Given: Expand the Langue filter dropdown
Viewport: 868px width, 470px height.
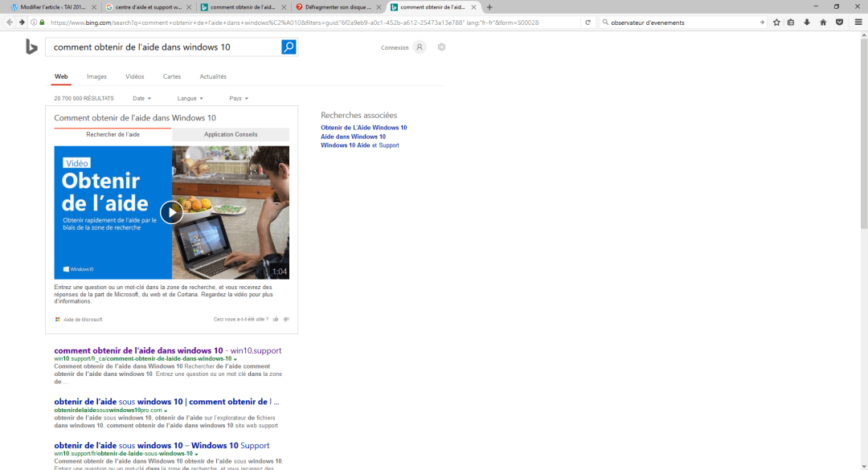Looking at the screenshot, I should point(190,98).
